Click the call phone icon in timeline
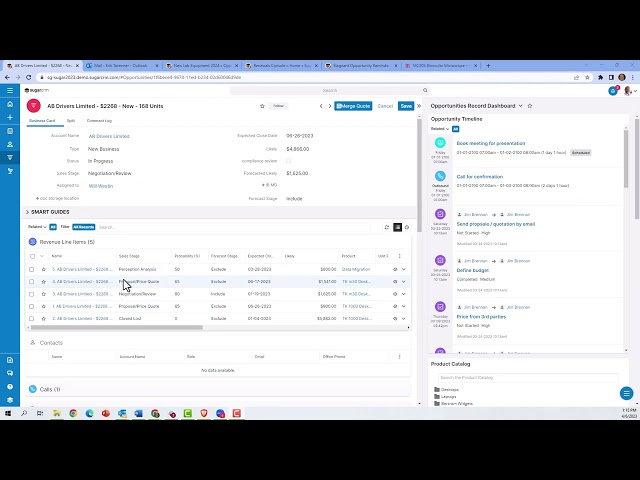The width and height of the screenshot is (640, 480). coord(440,176)
